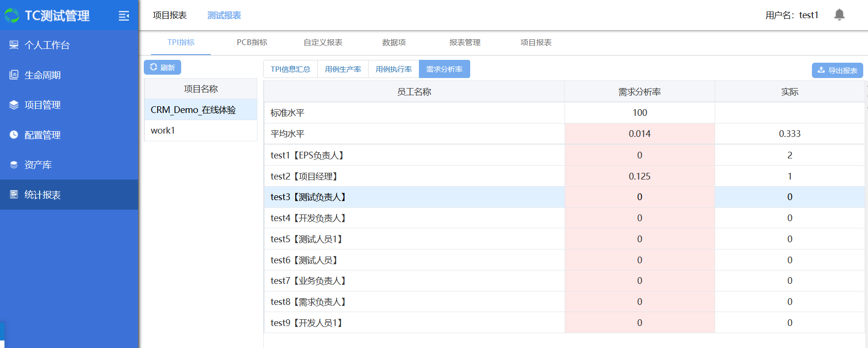Click the 导出报表 export button
This screenshot has height=348, width=868.
coord(837,70)
